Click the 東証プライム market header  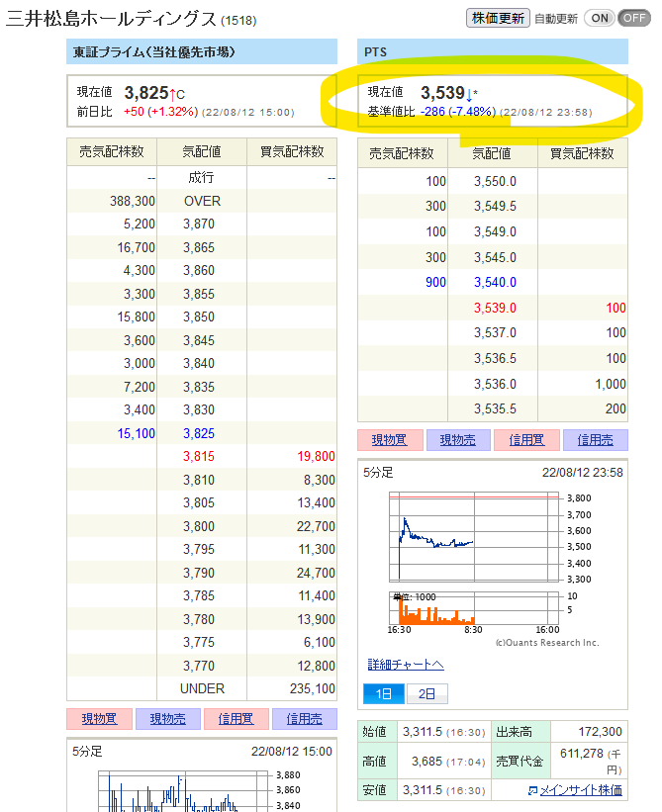(x=202, y=51)
